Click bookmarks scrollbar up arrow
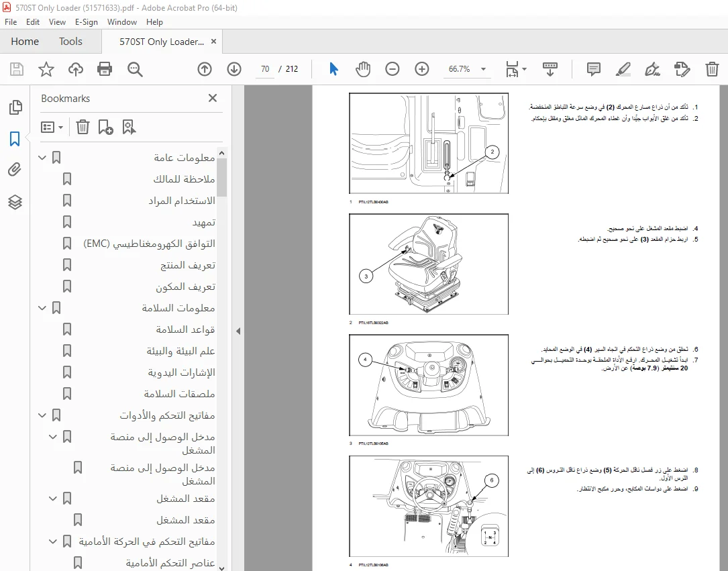The height and width of the screenshot is (571, 728). [222, 153]
